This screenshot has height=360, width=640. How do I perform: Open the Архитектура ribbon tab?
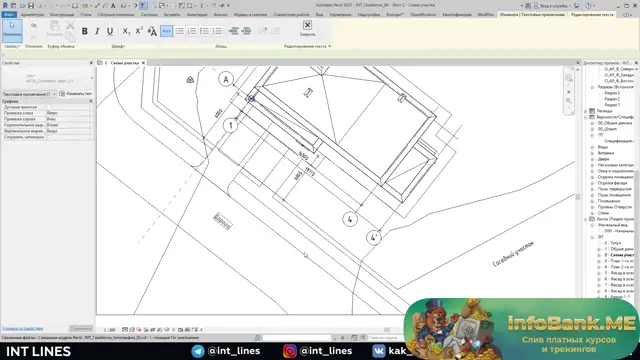pyautogui.click(x=32, y=15)
